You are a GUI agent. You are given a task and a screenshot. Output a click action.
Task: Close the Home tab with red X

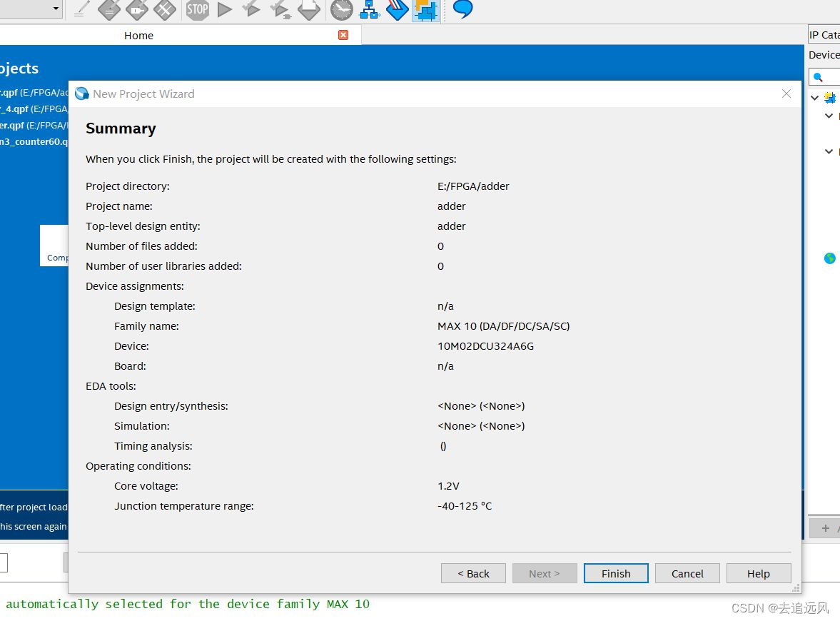click(343, 35)
